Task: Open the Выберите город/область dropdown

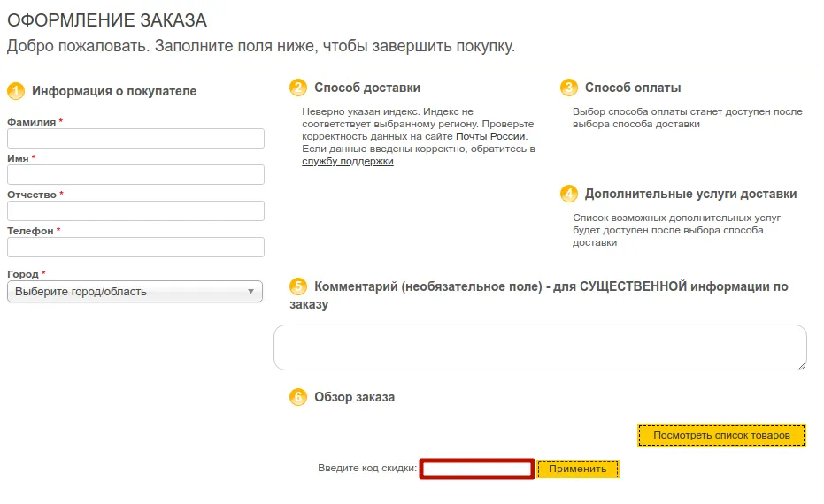Action: [135, 292]
